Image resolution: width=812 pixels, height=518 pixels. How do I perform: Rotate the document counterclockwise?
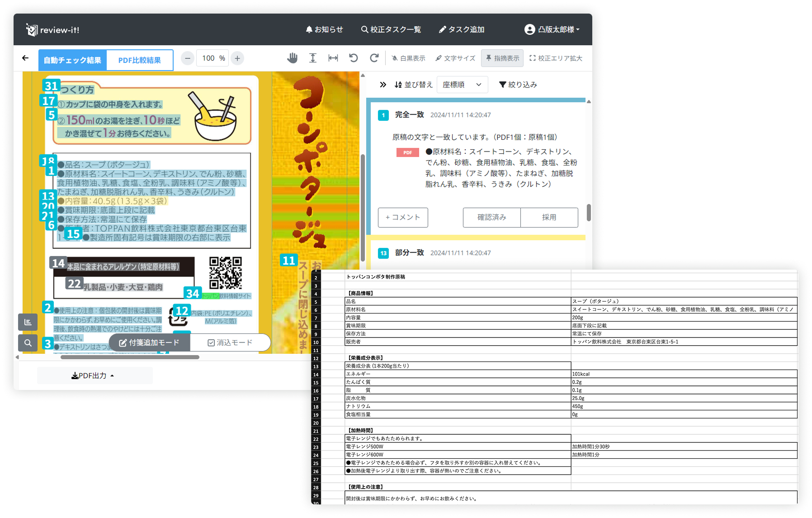point(354,58)
